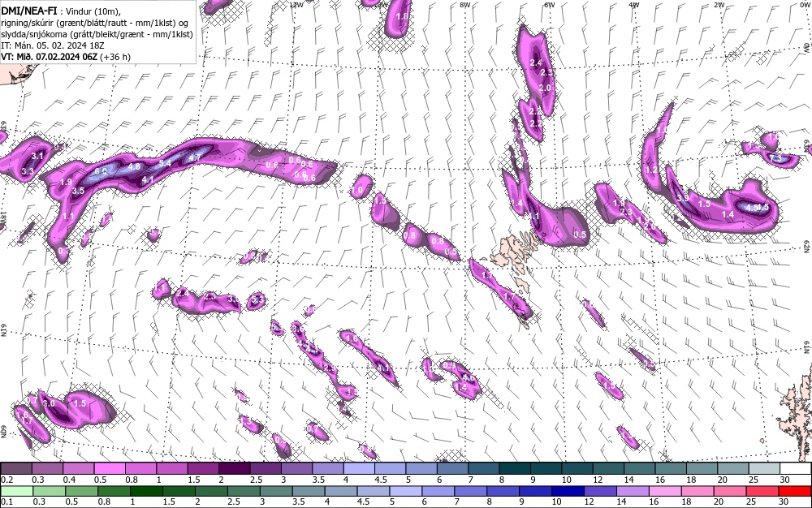Select the 20 mm hot pink snow swatch
Screen dimensions: 812x508
[729, 491]
